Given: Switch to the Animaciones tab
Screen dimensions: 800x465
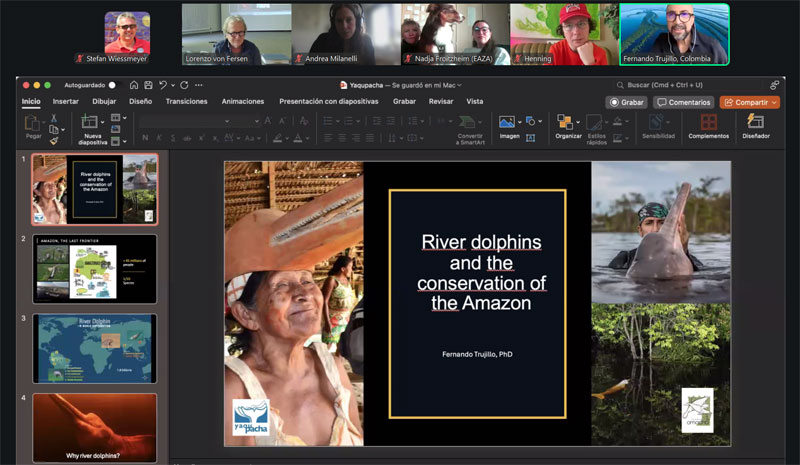Looking at the screenshot, I should [x=243, y=102].
